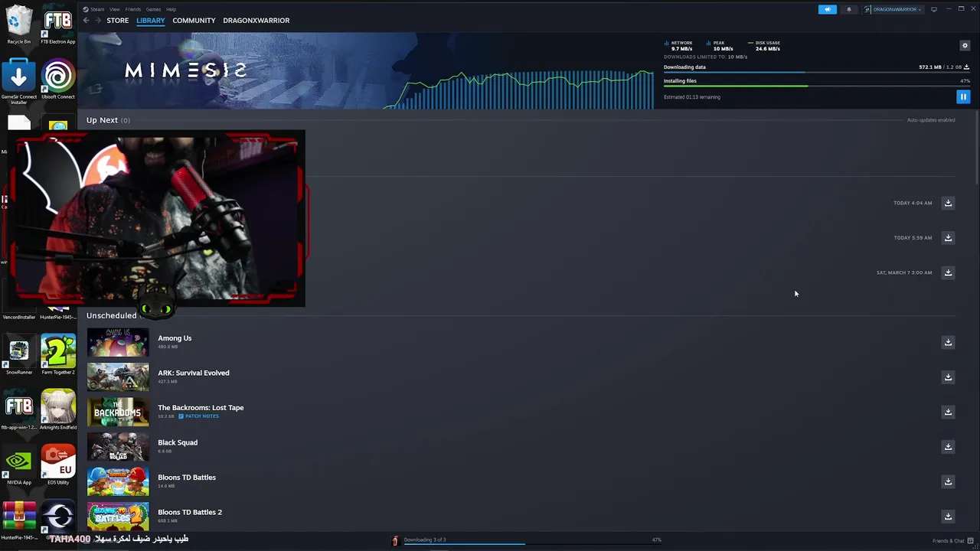Pause the current MIMESIS download
The height and width of the screenshot is (551, 980).
click(x=963, y=96)
